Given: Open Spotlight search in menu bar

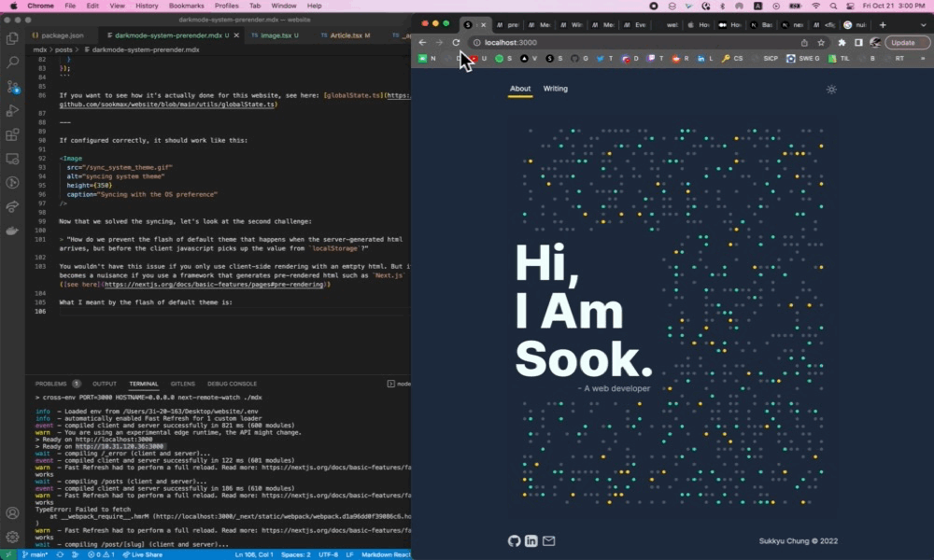Looking at the screenshot, I should click(833, 6).
